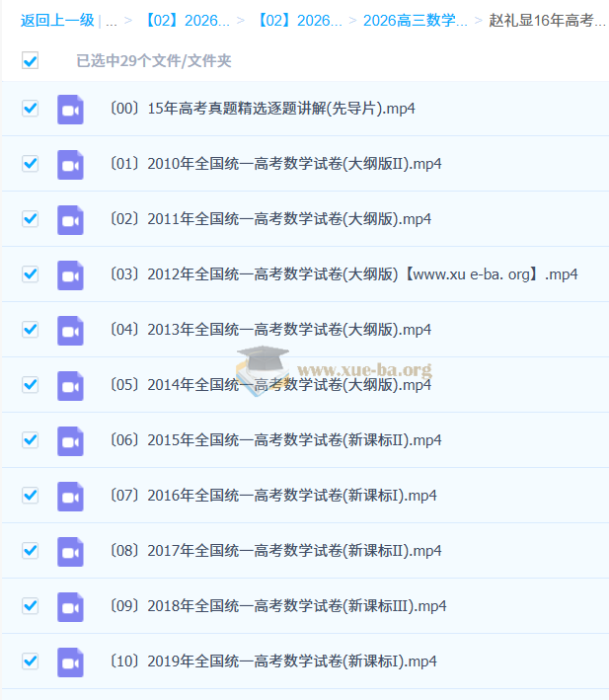Open 〔06〕2015年全国统一高考数学试卷 file name

[x=275, y=440]
